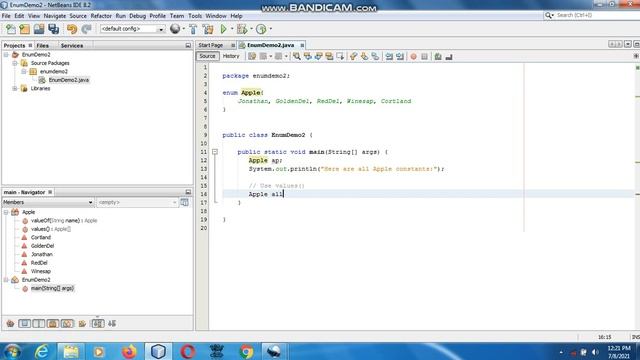Click the Open Project toolbar icon
Viewport: 640px width, 360px height.
[39, 29]
